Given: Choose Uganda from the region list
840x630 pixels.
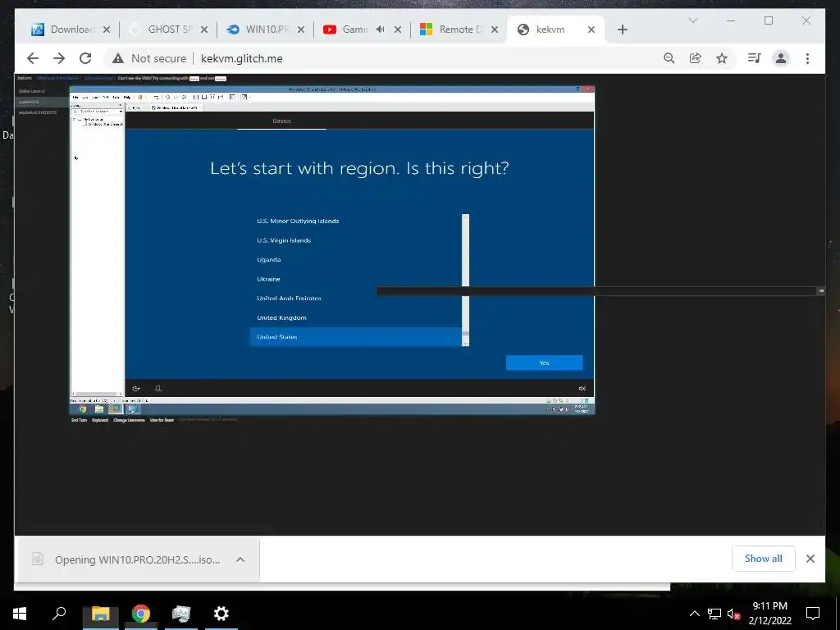Looking at the screenshot, I should (x=356, y=260).
